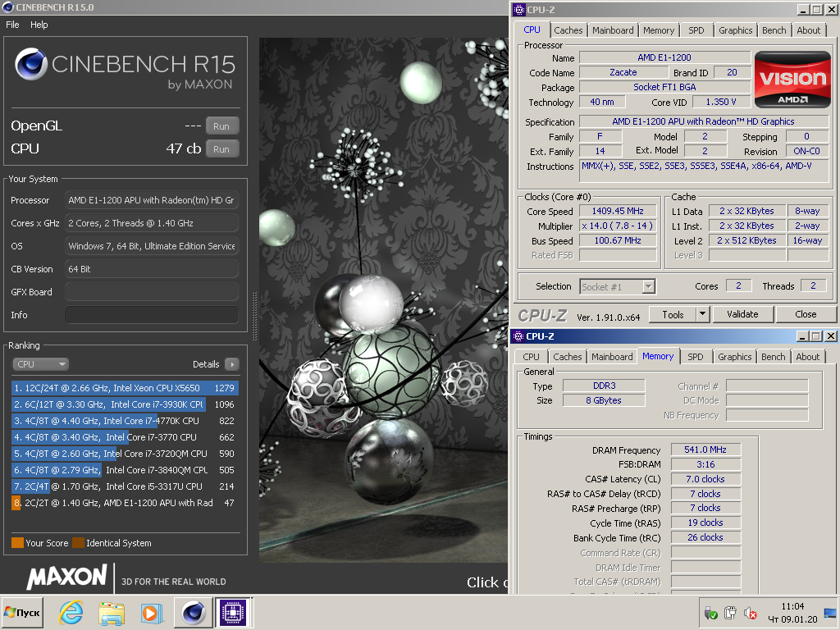Launch Internet Explorer from the taskbar

point(71,612)
